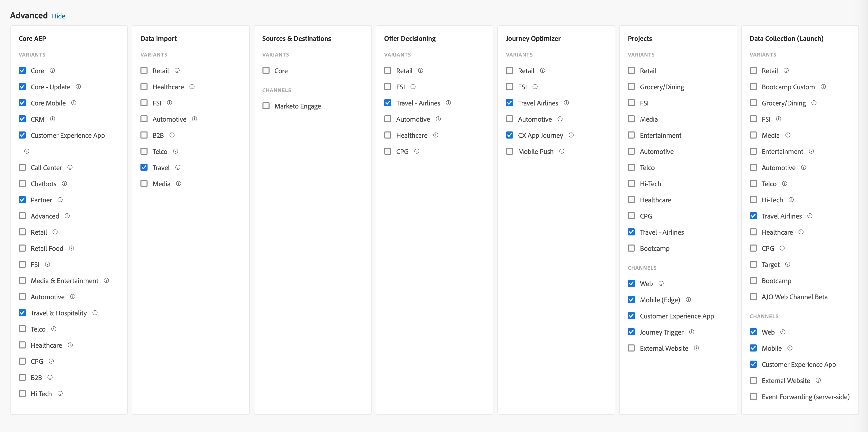Show info for Bootcamp Custom
The height and width of the screenshot is (432, 868).
click(823, 87)
